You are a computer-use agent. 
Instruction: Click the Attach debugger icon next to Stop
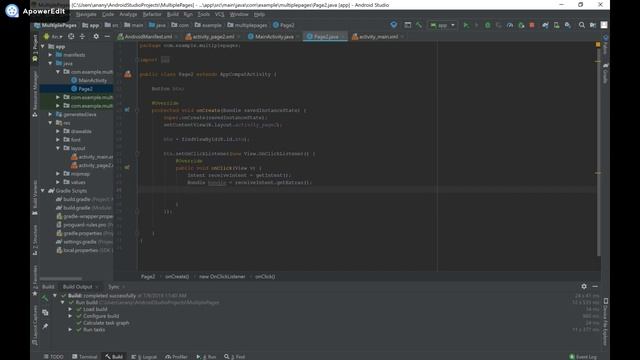point(521,25)
